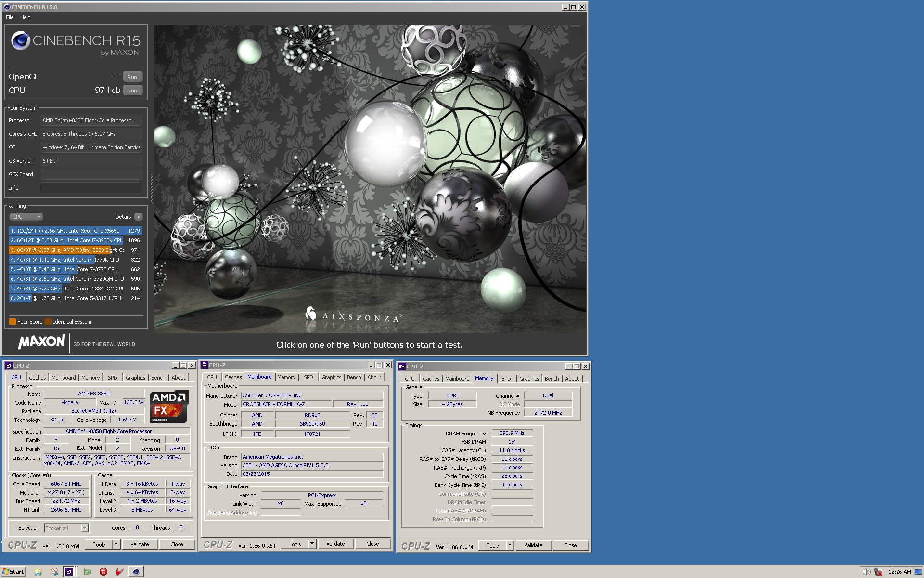Open About tab in CPU-Z Memory window
This screenshot has height=578, width=924.
pyautogui.click(x=572, y=379)
